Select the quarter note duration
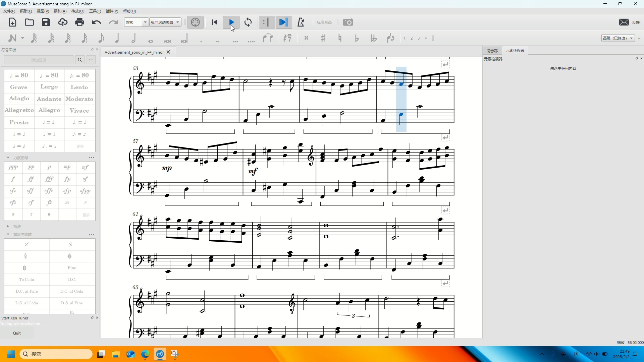This screenshot has width=644, height=362. tap(117, 38)
